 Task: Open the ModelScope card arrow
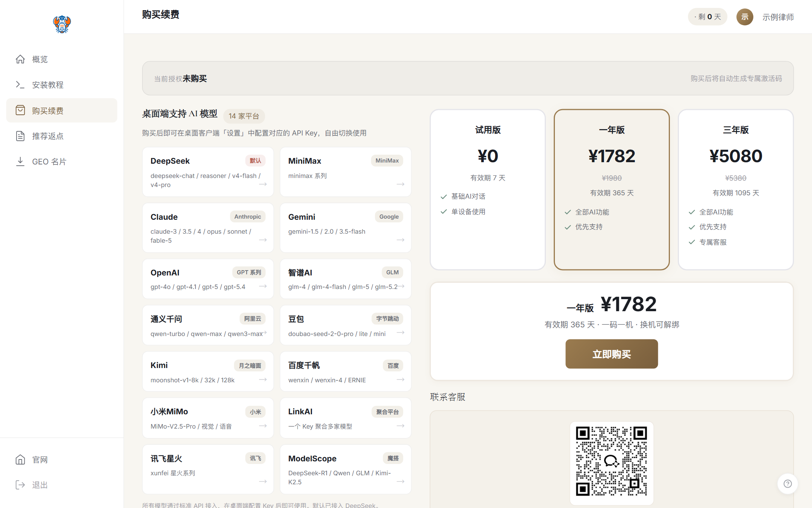click(400, 482)
